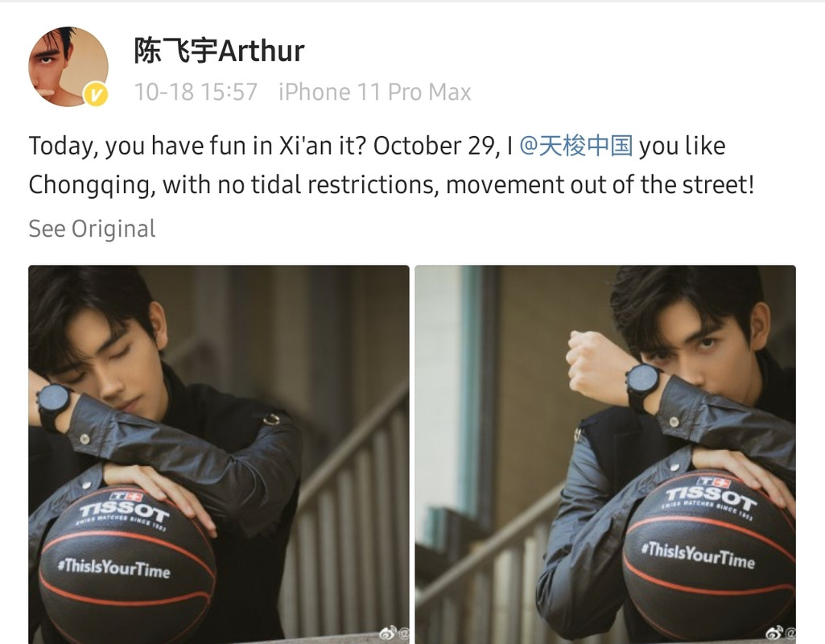Tap the 10-18 15:57 timestamp
Viewport: 825px width, 644px height.
[x=196, y=92]
